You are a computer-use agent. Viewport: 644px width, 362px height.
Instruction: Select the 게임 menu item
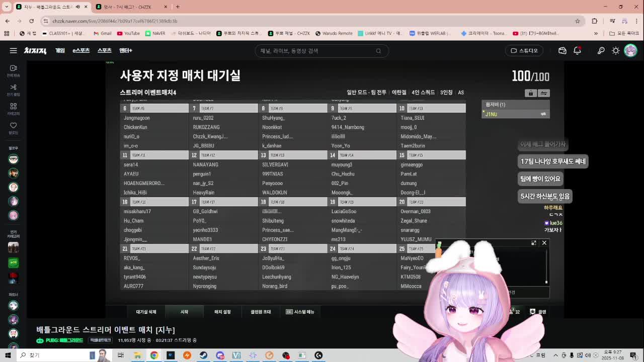coord(60,50)
